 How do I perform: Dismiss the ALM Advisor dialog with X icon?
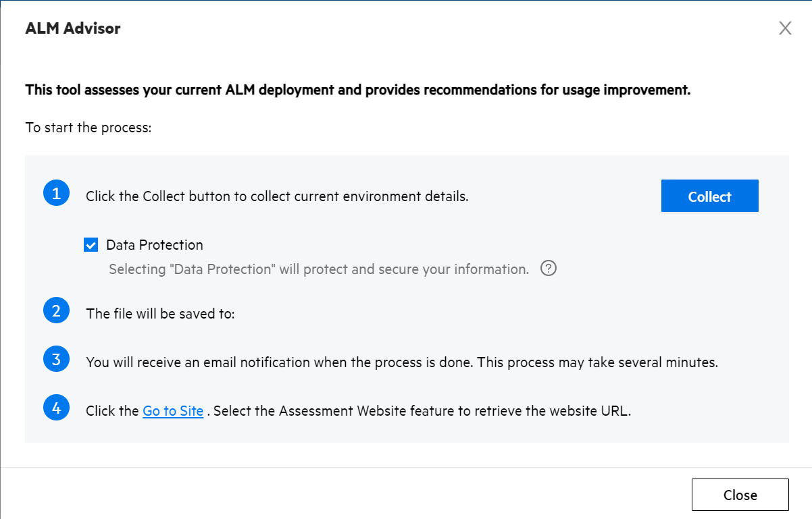[785, 28]
